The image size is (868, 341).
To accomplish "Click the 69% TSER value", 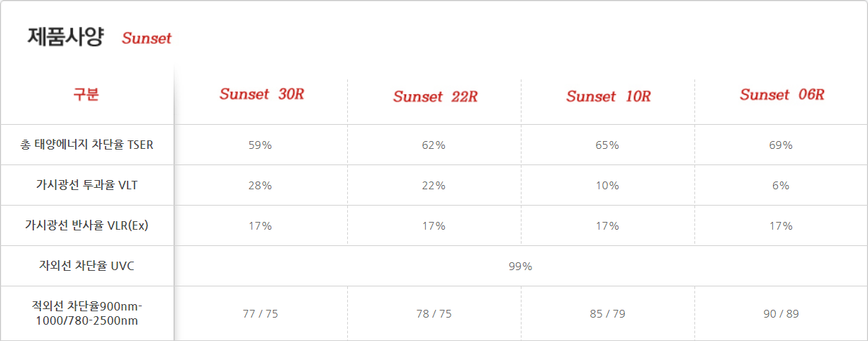I will 781,145.
